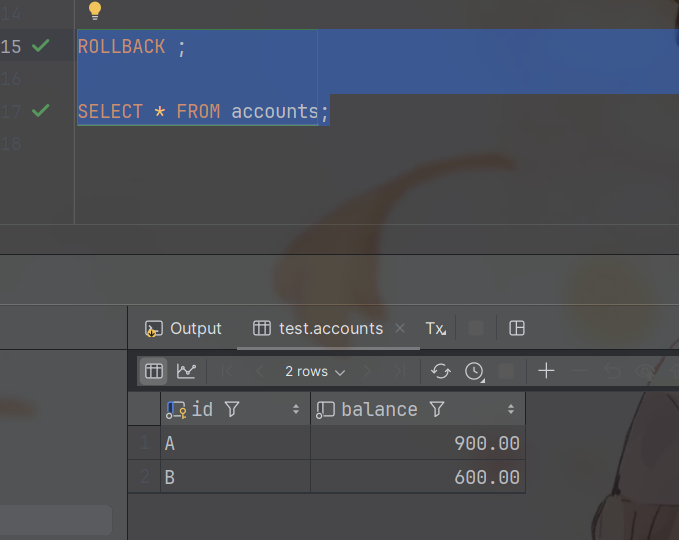Open the Output tab
The height and width of the screenshot is (540, 679).
[x=184, y=328]
